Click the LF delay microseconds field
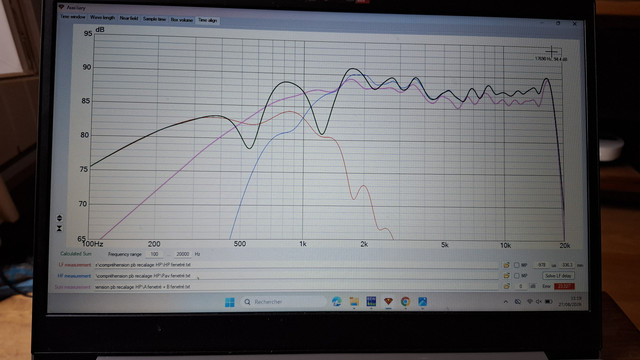This screenshot has width=640, height=360. coord(541,265)
